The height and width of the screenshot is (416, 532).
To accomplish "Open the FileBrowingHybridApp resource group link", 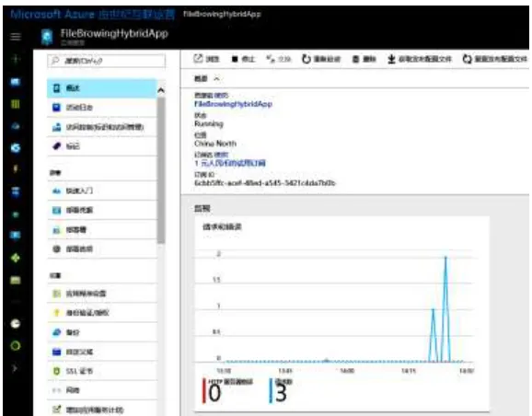I will (x=234, y=104).
